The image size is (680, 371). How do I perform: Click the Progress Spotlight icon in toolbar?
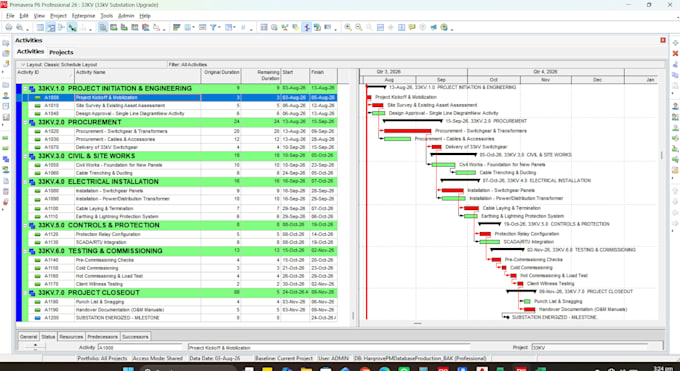pos(295,27)
